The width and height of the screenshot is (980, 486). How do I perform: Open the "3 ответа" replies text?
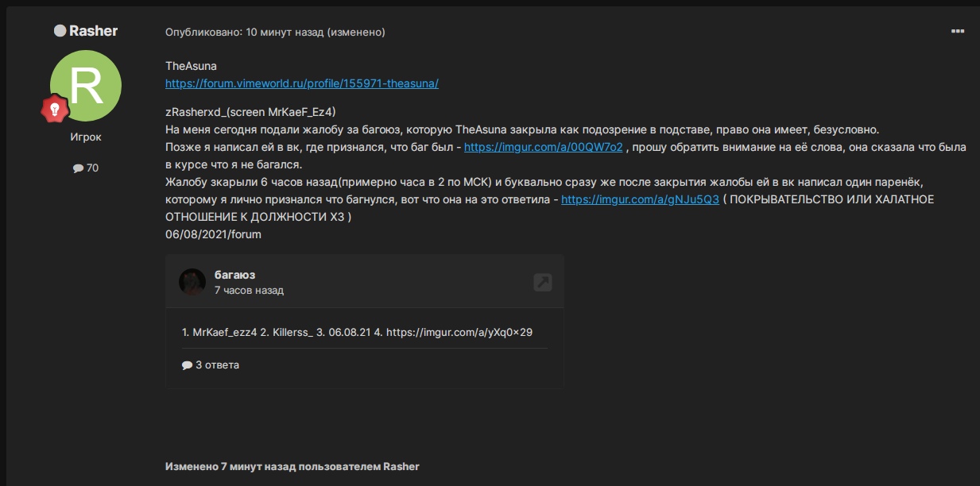(x=217, y=365)
